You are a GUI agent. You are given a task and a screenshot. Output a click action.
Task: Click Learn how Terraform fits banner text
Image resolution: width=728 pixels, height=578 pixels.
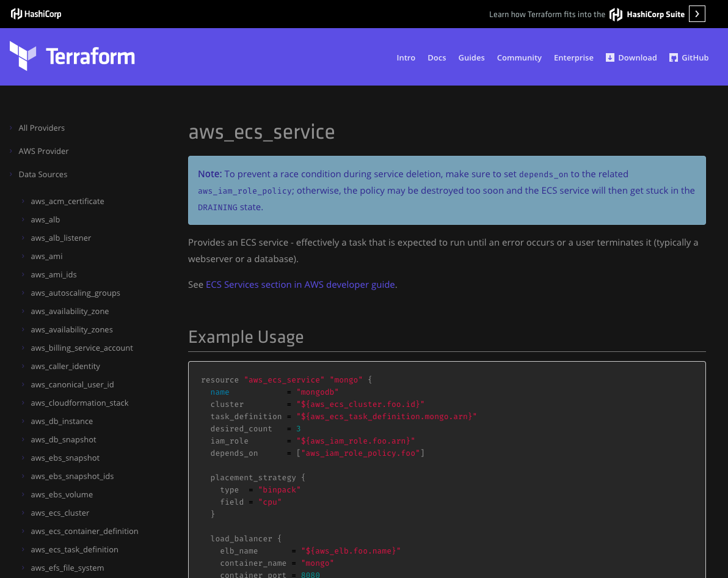[x=547, y=15]
